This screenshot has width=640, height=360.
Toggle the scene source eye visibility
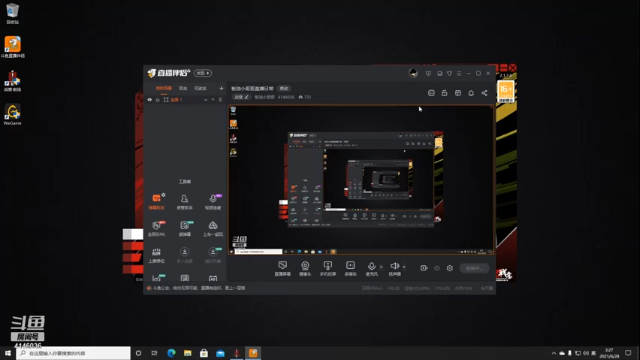coord(150,100)
